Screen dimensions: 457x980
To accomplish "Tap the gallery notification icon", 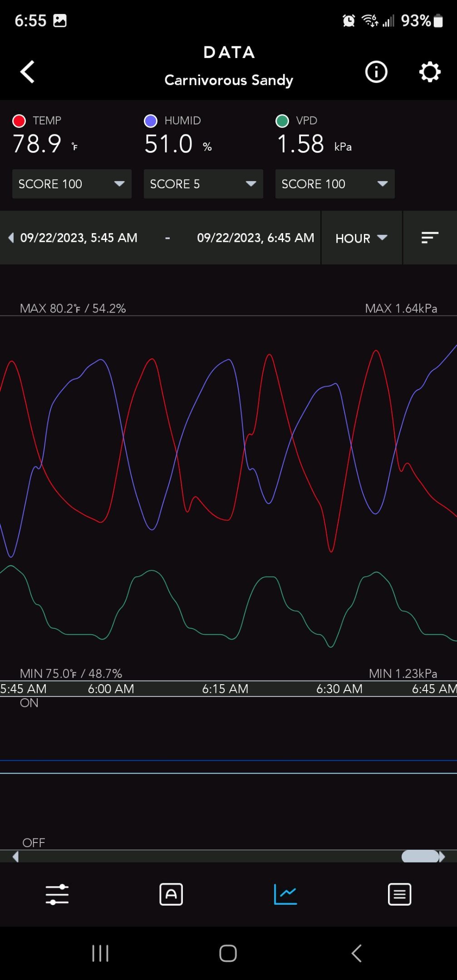I will (x=60, y=20).
